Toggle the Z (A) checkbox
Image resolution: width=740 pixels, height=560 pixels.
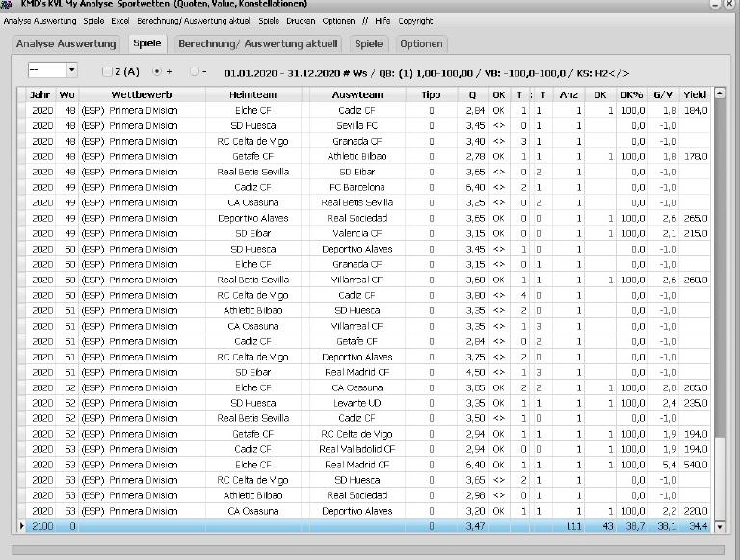[x=107, y=71]
